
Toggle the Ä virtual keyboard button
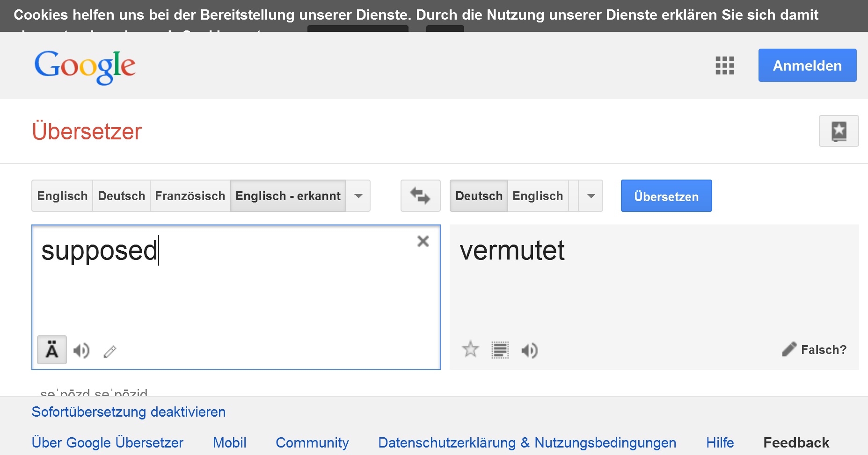point(52,350)
